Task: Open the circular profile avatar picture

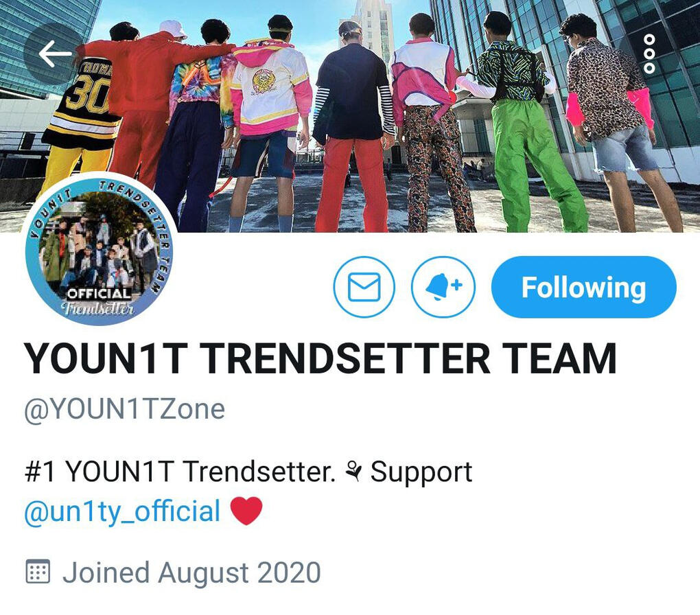Action: click(x=100, y=248)
